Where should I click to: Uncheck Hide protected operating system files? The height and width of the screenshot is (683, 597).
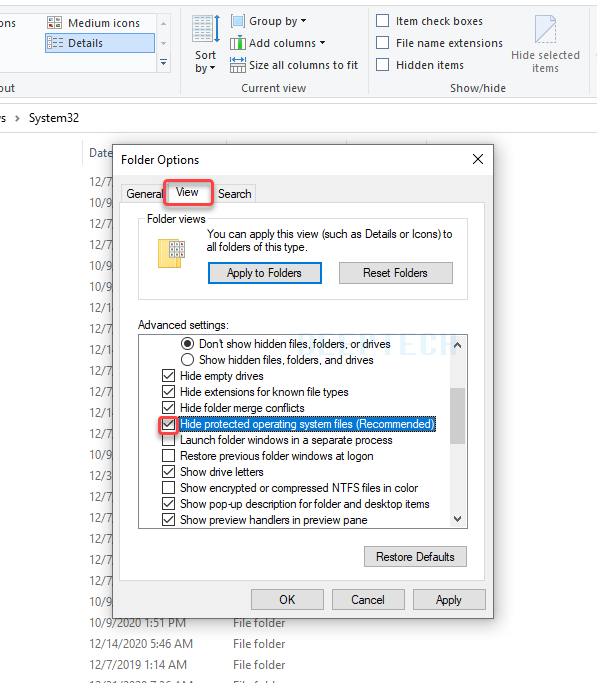[169, 424]
